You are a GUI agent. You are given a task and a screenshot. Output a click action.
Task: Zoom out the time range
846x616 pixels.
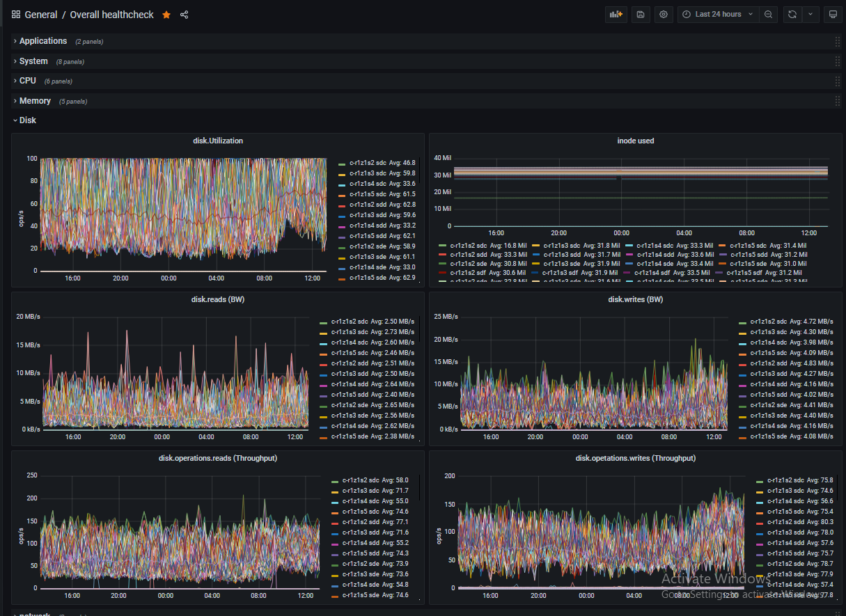point(768,15)
